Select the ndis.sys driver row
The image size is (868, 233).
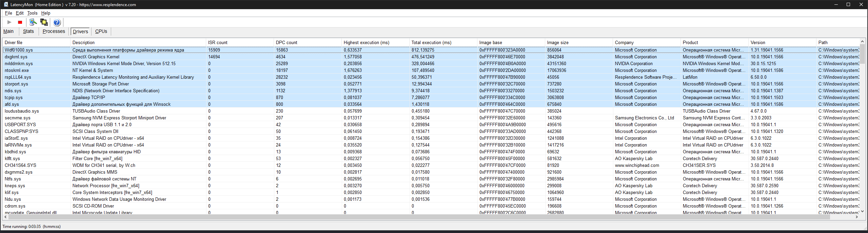click(x=431, y=91)
